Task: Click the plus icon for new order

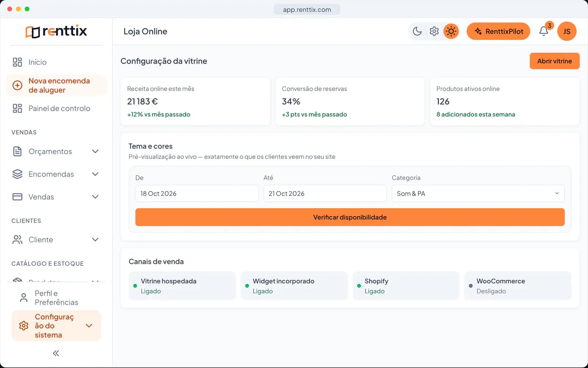Action: [17, 85]
